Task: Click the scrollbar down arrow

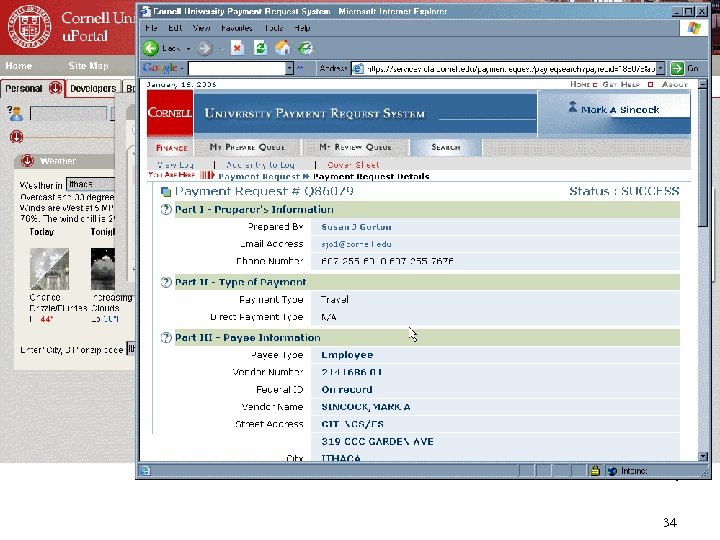Action: click(x=703, y=456)
